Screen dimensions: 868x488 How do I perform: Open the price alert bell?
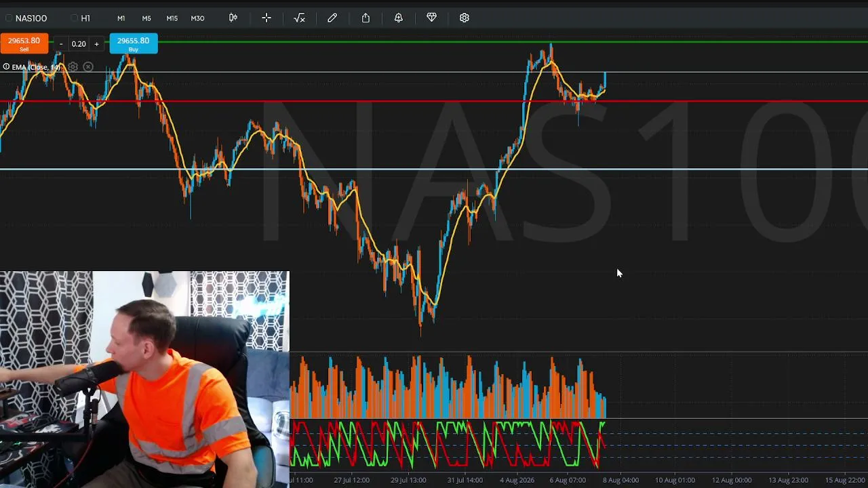tap(399, 18)
